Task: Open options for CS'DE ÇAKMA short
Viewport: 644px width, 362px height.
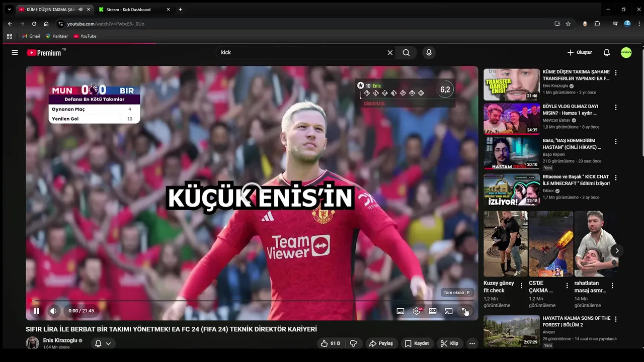Action: tap(567, 286)
